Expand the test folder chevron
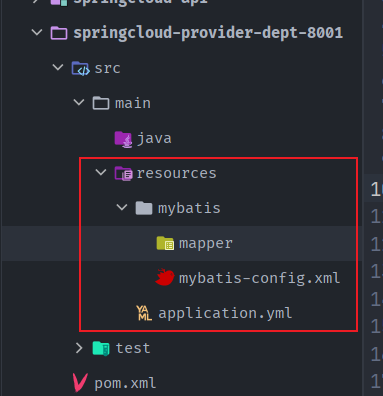Screen dimensions: 383x396 coord(79,348)
